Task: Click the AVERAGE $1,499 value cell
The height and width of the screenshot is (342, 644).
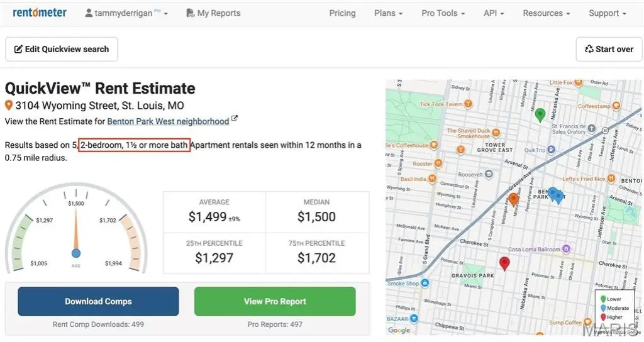Action: 214,212
